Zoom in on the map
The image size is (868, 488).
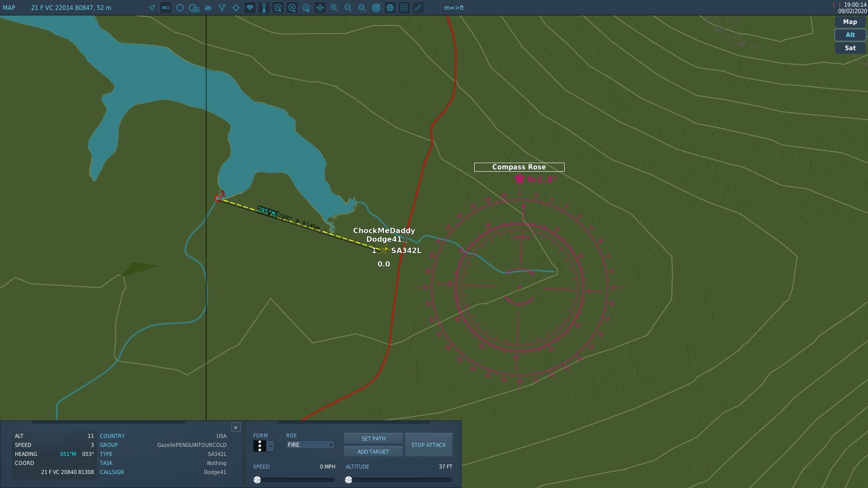point(334,8)
